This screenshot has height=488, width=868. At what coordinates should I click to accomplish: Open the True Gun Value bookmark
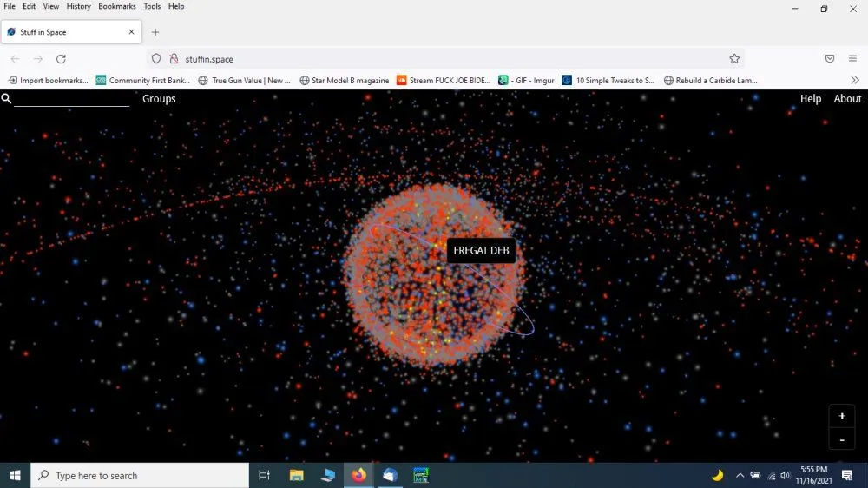[x=245, y=80]
